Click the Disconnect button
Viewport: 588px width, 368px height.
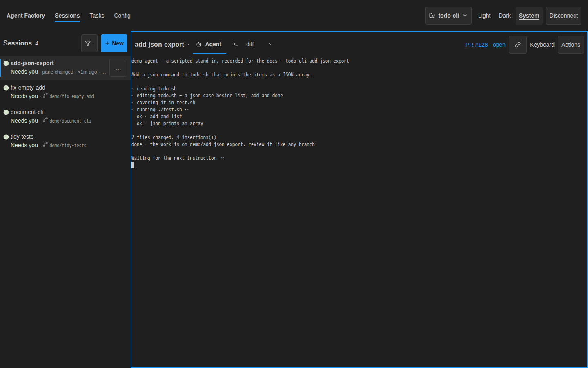click(563, 16)
